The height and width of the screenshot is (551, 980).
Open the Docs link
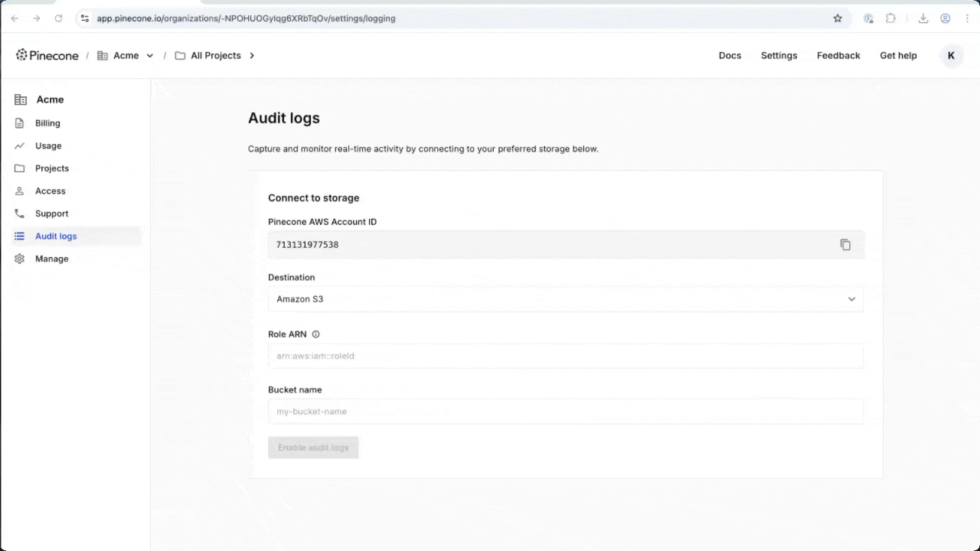(730, 56)
